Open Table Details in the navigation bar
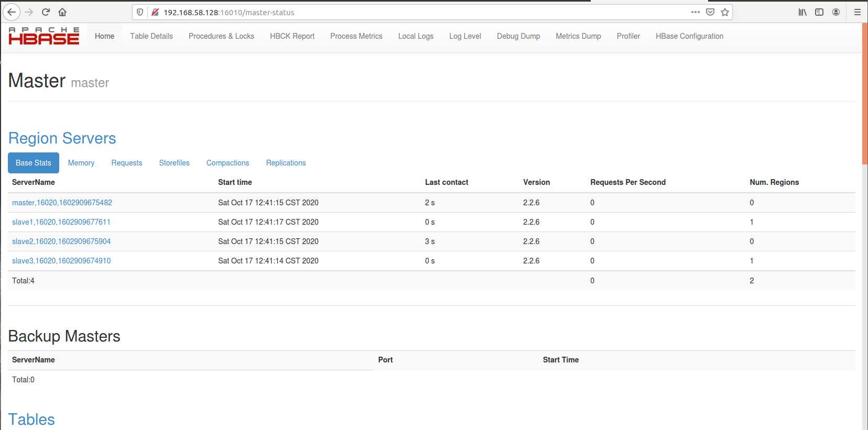 tap(151, 36)
